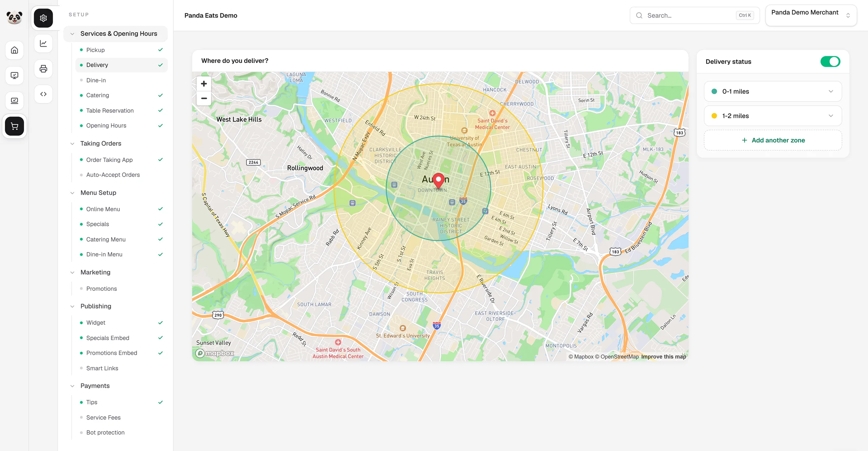Image resolution: width=868 pixels, height=451 pixels.
Task: Click the Pickup completed checkmark
Action: point(161,50)
